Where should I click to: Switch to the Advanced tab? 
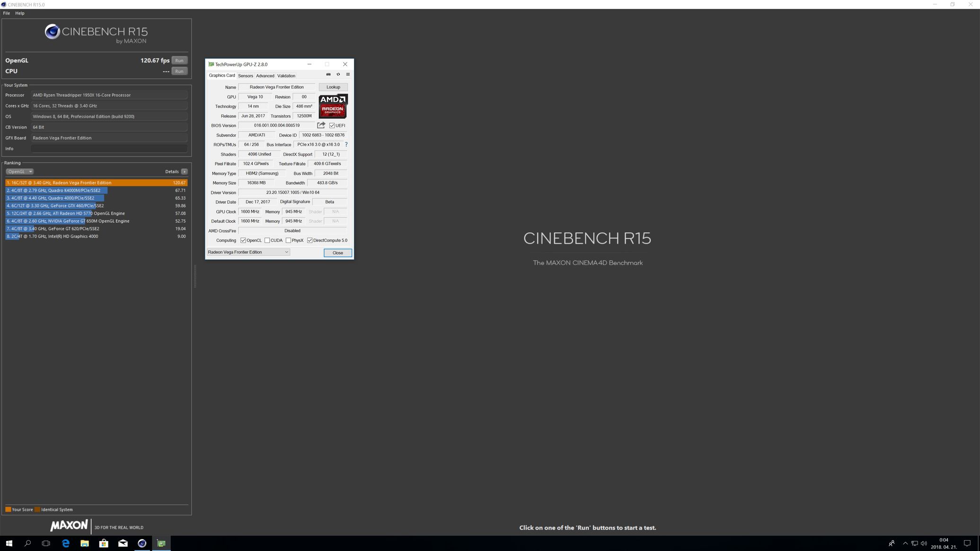pos(265,76)
